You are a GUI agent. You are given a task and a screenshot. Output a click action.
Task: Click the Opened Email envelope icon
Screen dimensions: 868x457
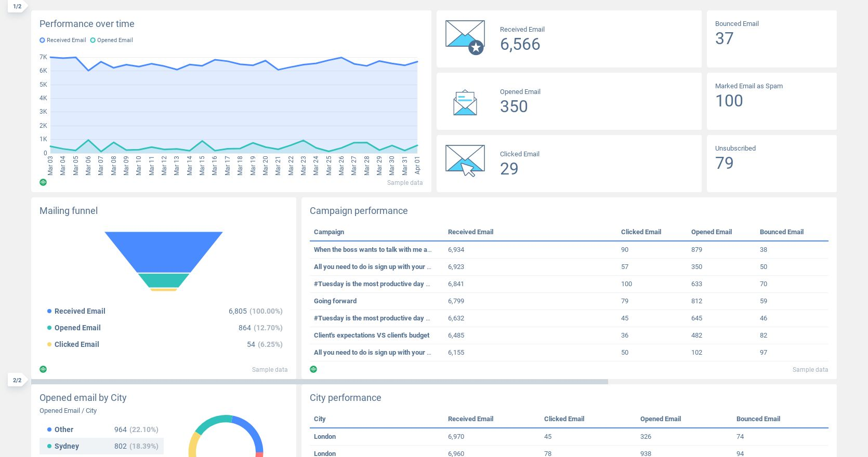pyautogui.click(x=465, y=102)
